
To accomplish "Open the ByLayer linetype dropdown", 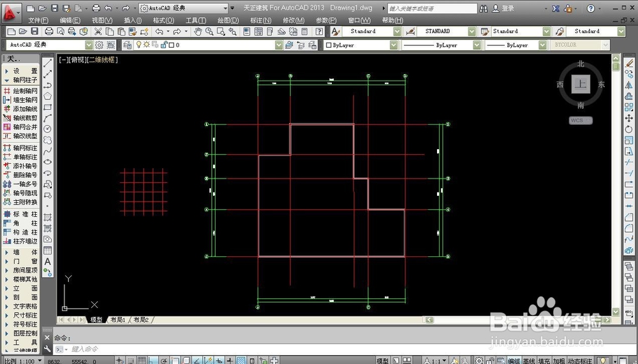I will pos(477,45).
